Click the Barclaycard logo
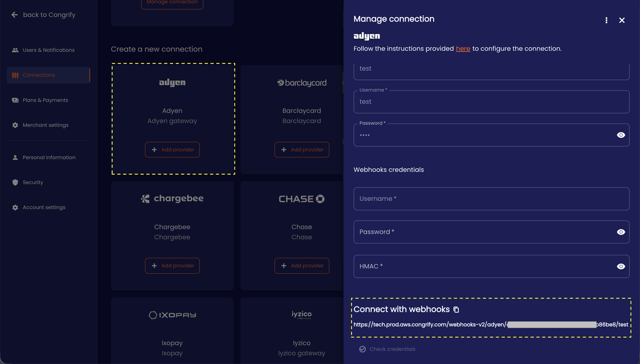 [302, 83]
